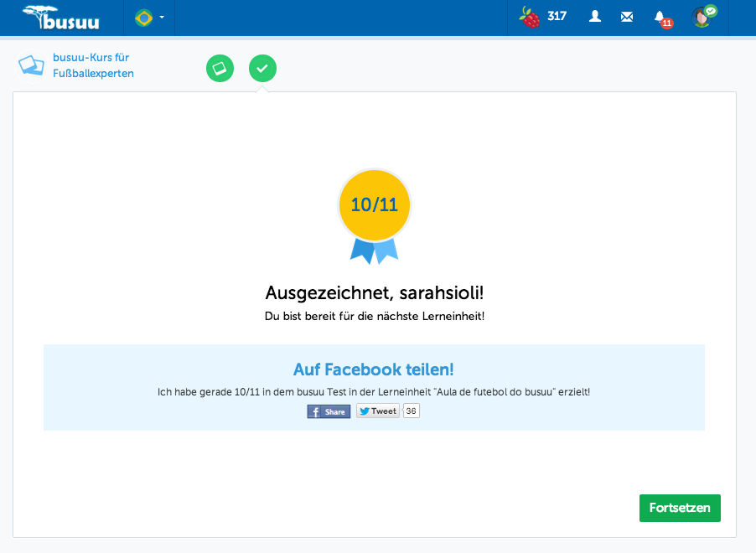
Task: Click the raspberry berries icon
Action: pos(530,18)
